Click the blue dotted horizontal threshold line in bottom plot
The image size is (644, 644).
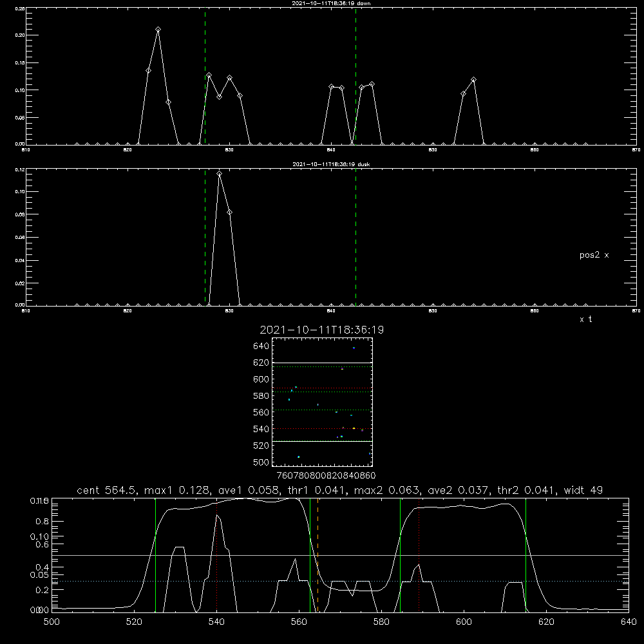tap(340, 581)
